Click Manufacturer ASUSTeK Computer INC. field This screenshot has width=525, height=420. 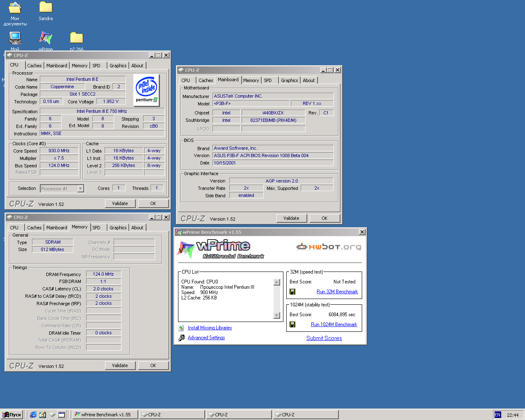coord(273,96)
